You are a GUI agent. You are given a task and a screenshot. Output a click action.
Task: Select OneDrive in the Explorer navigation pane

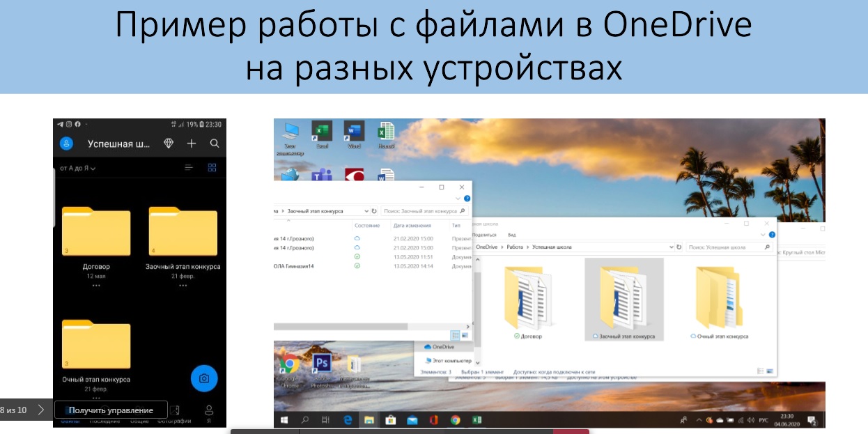(x=442, y=346)
